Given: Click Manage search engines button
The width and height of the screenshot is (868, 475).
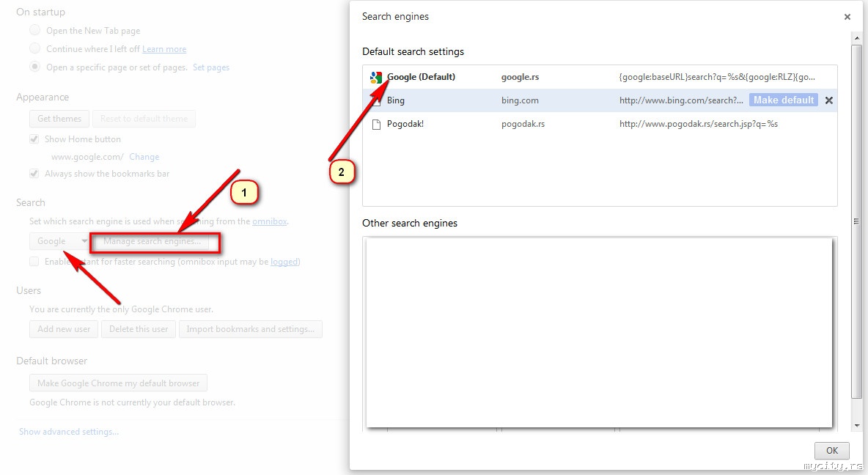Looking at the screenshot, I should pyautogui.click(x=152, y=241).
